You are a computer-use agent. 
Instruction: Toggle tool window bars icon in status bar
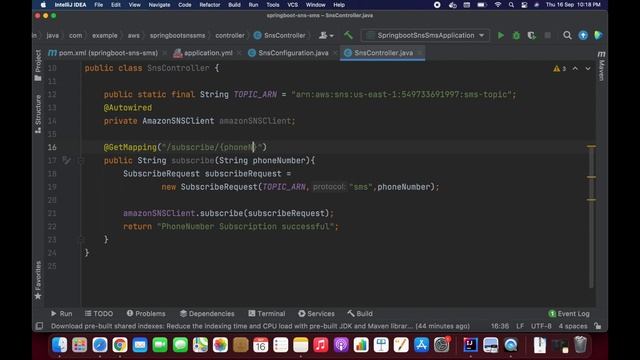click(x=39, y=326)
